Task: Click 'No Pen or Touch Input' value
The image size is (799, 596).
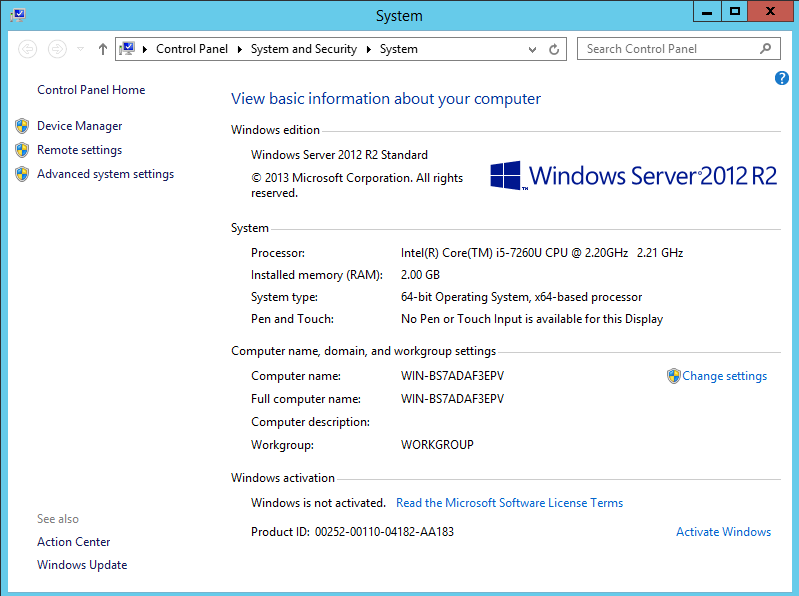Action: [532, 319]
